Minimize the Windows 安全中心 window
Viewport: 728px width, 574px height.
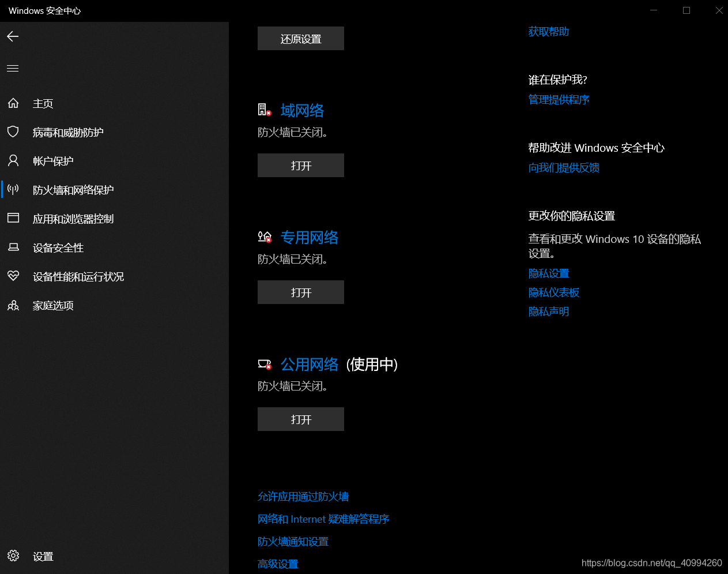[654, 10]
